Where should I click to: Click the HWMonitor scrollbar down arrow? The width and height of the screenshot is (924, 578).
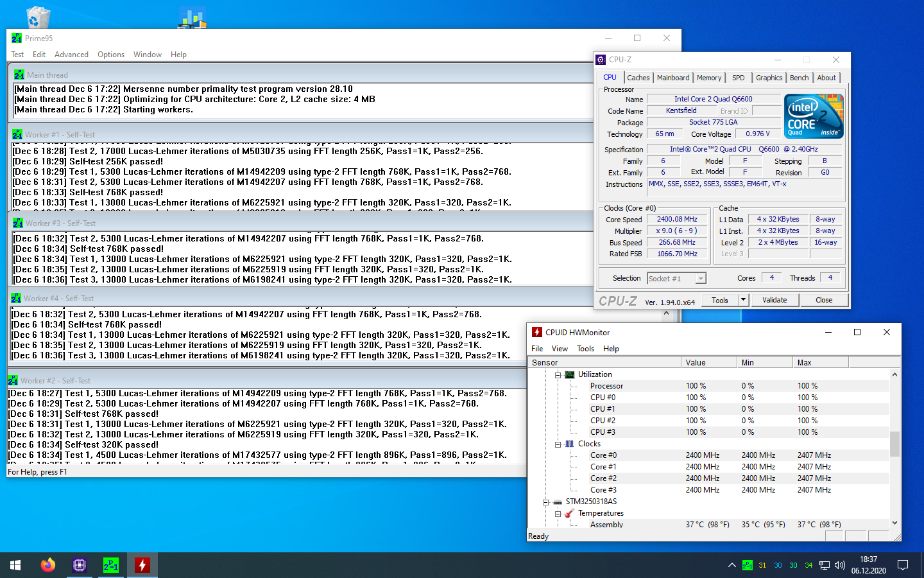point(894,523)
